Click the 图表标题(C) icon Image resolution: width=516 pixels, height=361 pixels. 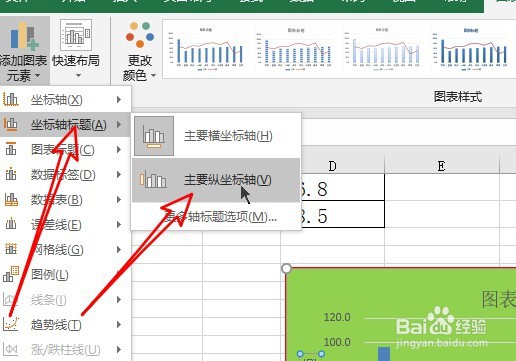pos(11,149)
